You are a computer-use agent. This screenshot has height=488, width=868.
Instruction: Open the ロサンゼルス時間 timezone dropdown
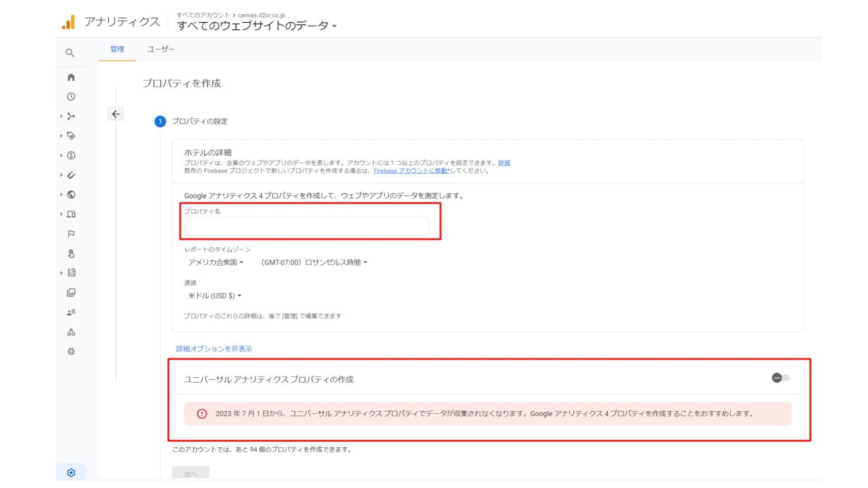[314, 262]
